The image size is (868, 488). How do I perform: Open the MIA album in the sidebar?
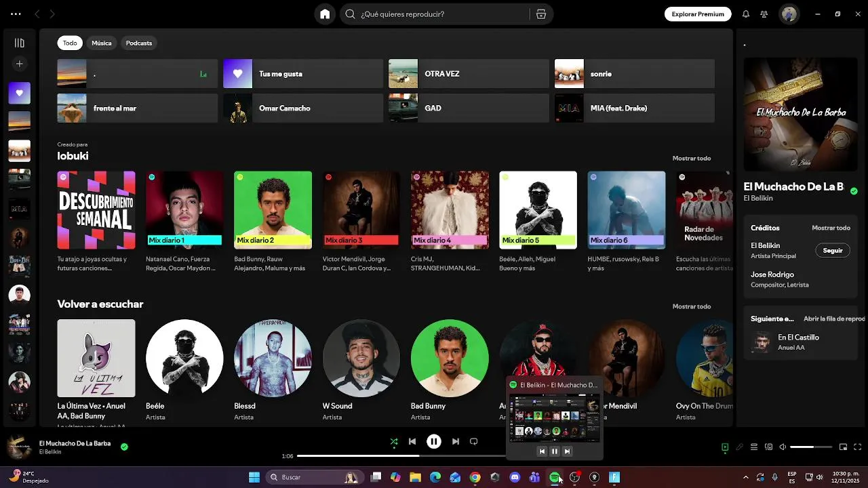click(19, 209)
